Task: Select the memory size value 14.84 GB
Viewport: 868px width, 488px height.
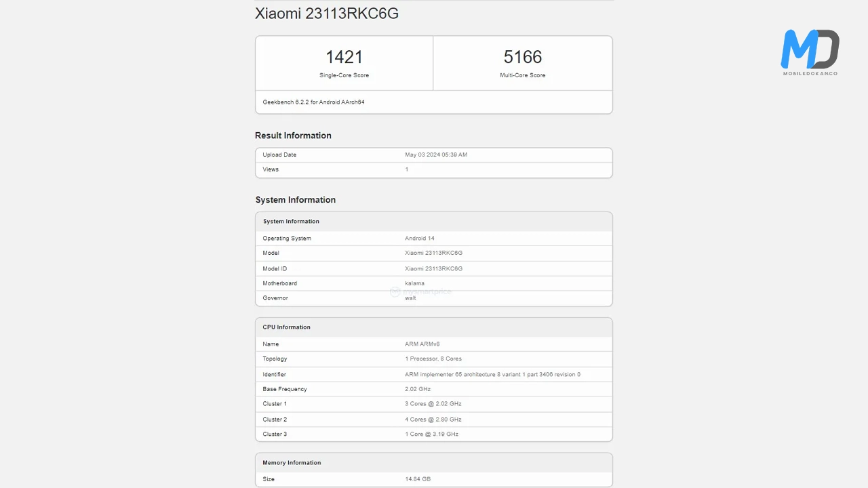Action: coord(417,479)
